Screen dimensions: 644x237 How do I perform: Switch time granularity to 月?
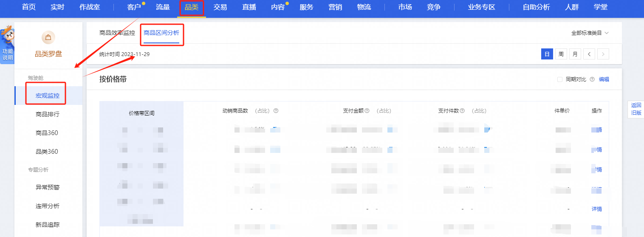[x=575, y=54]
